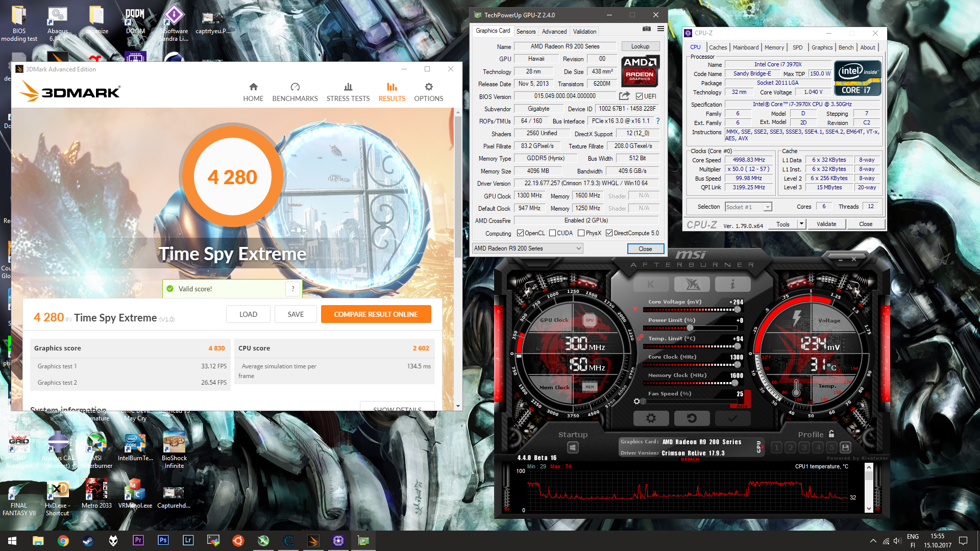Viewport: 980px width, 551px height.
Task: Click the BIOS export share icon in GPU-Z
Action: (x=624, y=96)
